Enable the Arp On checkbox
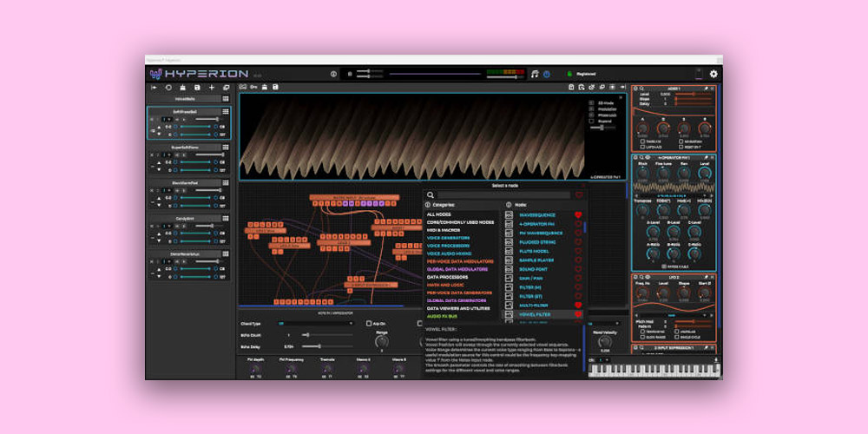 [x=369, y=323]
